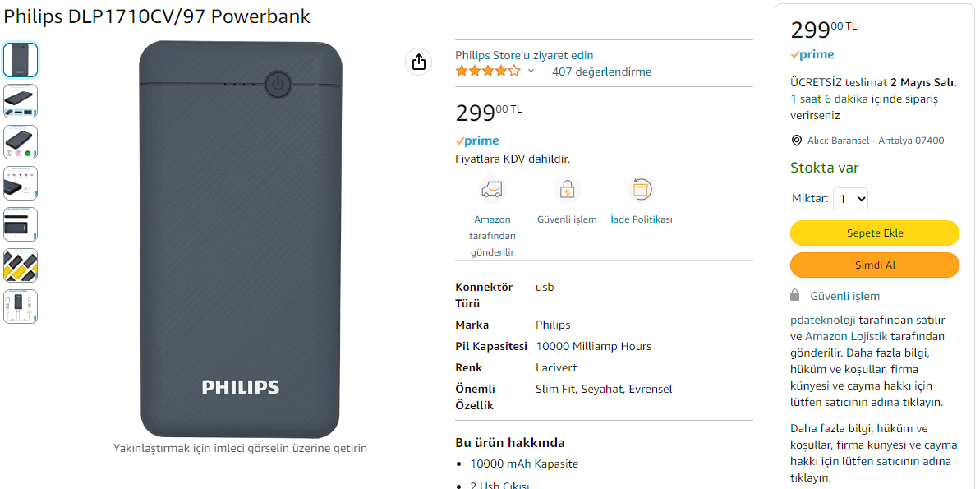The height and width of the screenshot is (489, 980).
Task: Select the yellow-striped sixth product thumbnail
Action: coord(21,265)
